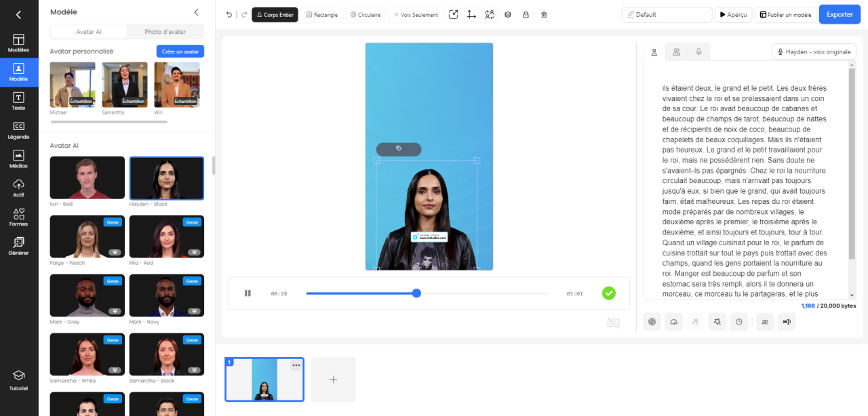Click the playback progress slider handle
Viewport: 868px width, 416px height.
coord(416,293)
